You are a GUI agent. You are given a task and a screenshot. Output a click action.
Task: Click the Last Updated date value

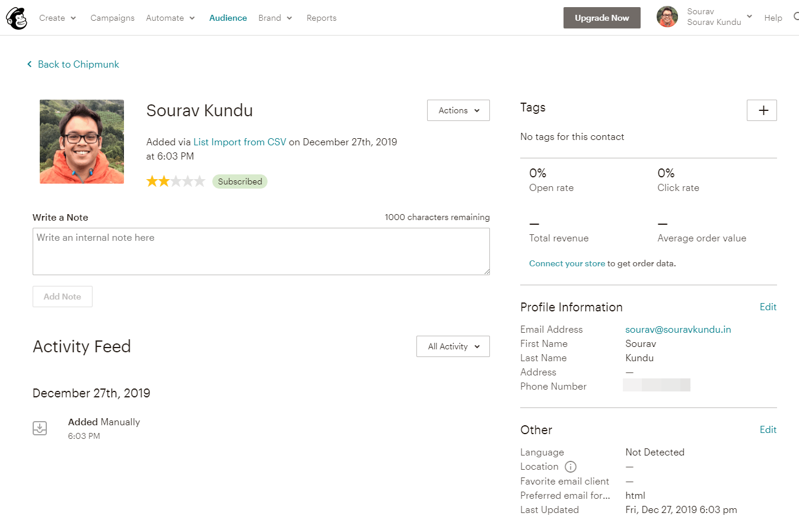(x=681, y=509)
